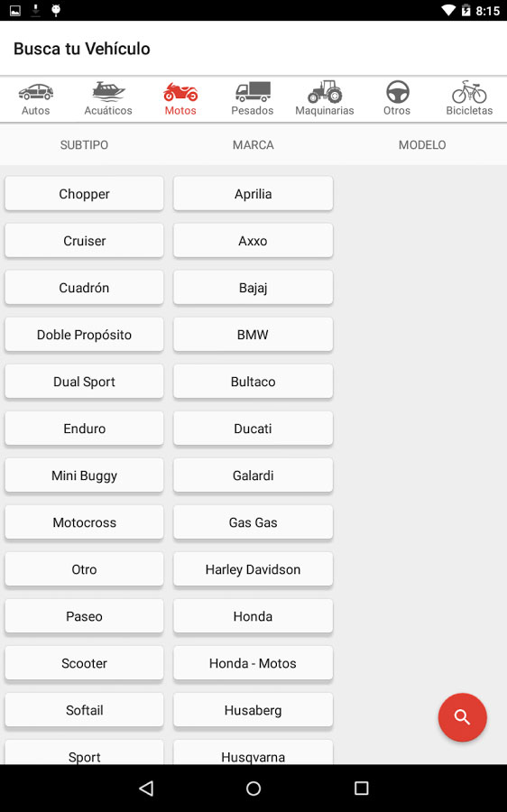Image resolution: width=507 pixels, height=812 pixels.
Task: Switch to the MODELO tab
Action: (422, 145)
